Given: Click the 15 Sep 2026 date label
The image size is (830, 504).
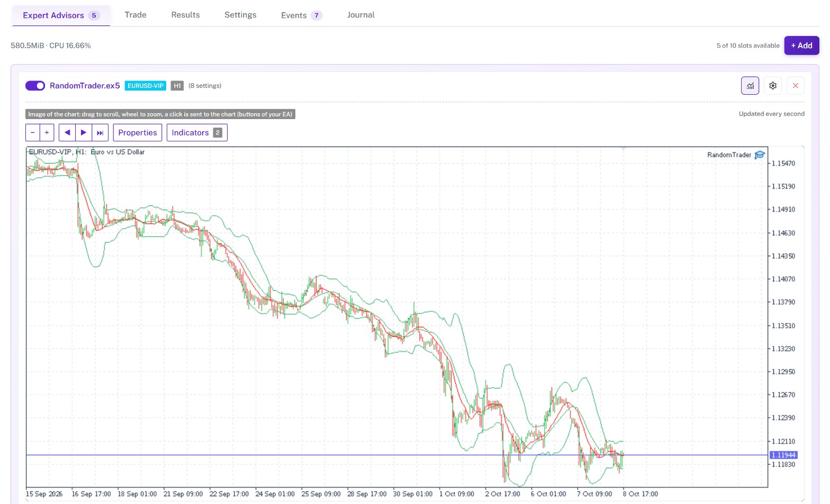Looking at the screenshot, I should tap(44, 494).
